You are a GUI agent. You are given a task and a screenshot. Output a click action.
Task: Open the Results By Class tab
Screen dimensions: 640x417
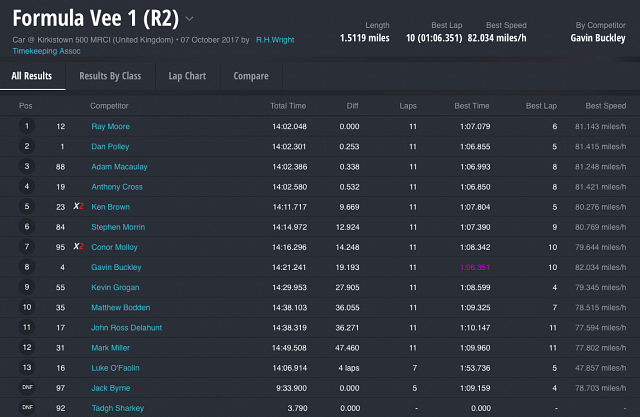click(x=110, y=76)
